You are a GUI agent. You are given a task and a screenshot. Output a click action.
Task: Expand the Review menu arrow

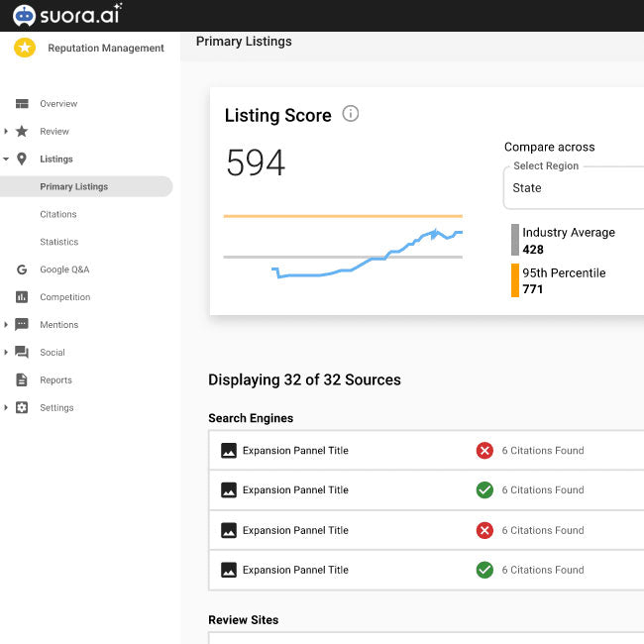pos(7,132)
